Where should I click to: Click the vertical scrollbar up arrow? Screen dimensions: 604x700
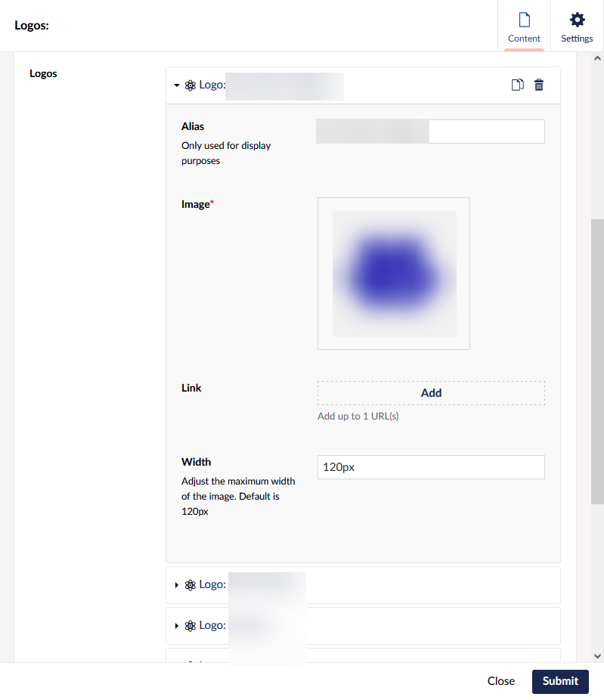pos(597,58)
